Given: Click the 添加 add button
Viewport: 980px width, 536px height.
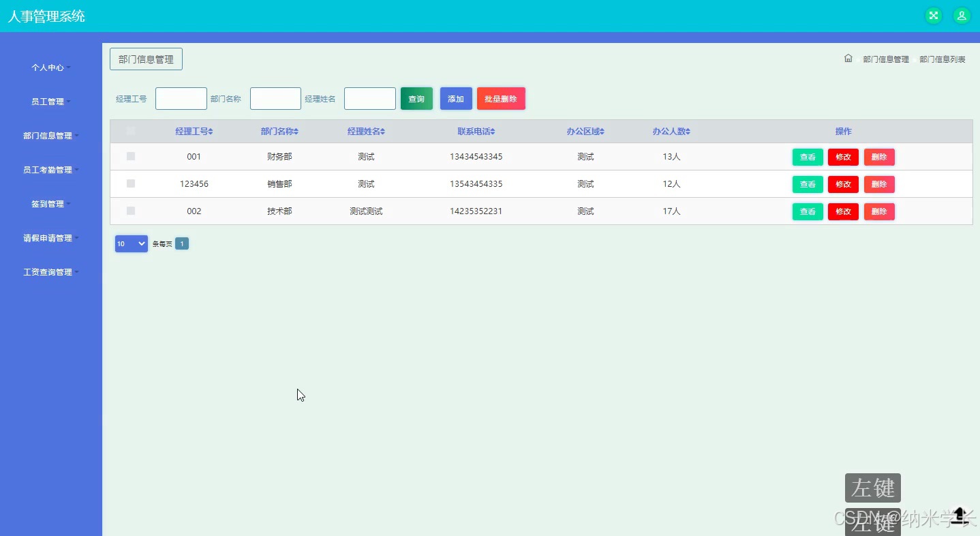Looking at the screenshot, I should (x=456, y=99).
